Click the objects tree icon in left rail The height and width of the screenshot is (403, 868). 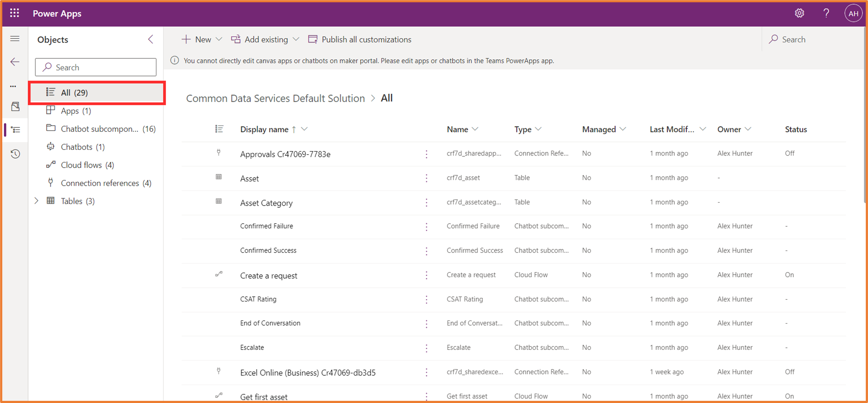15,130
